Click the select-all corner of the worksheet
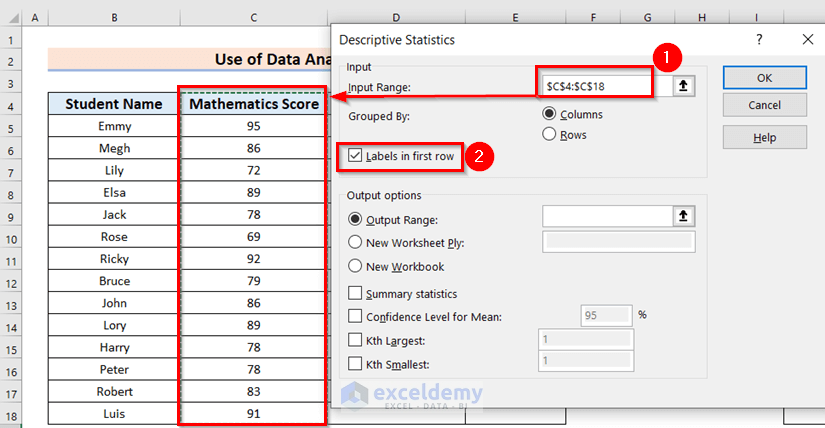This screenshot has height=428, width=825. (x=10, y=18)
